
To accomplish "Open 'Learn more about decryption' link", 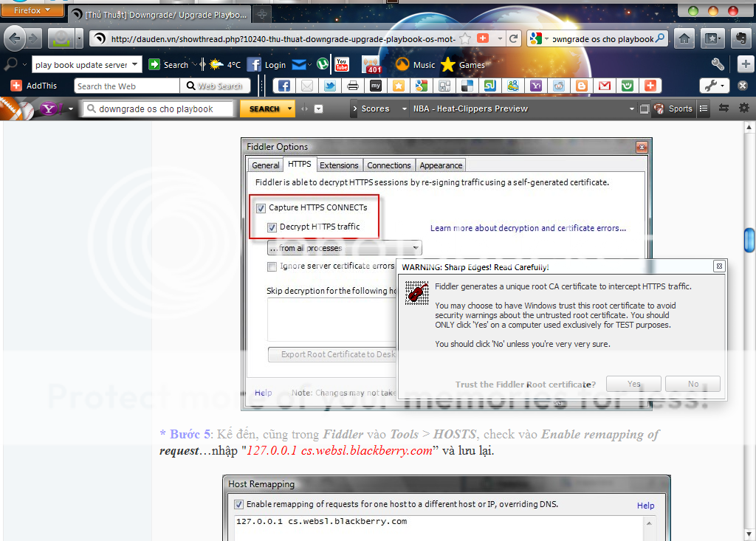I will 528,228.
